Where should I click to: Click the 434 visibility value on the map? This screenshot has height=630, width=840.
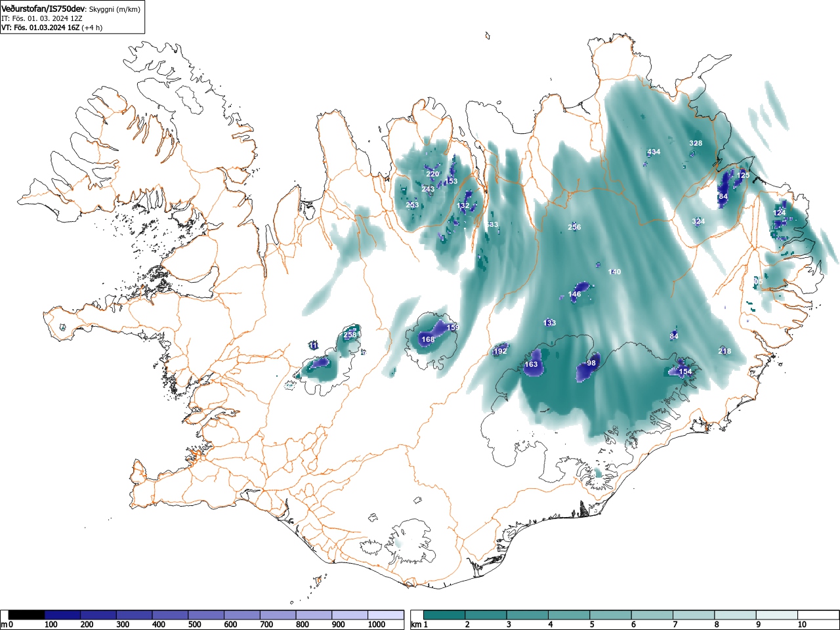click(x=654, y=152)
